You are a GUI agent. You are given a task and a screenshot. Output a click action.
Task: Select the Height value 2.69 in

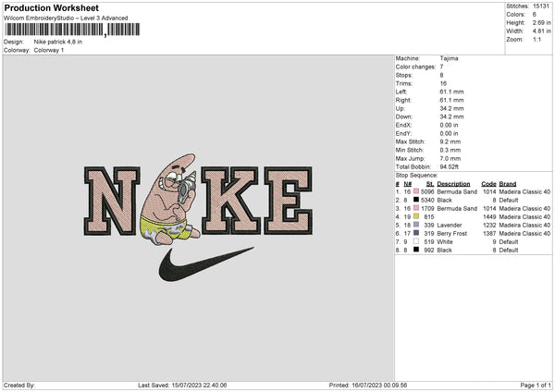541,22
